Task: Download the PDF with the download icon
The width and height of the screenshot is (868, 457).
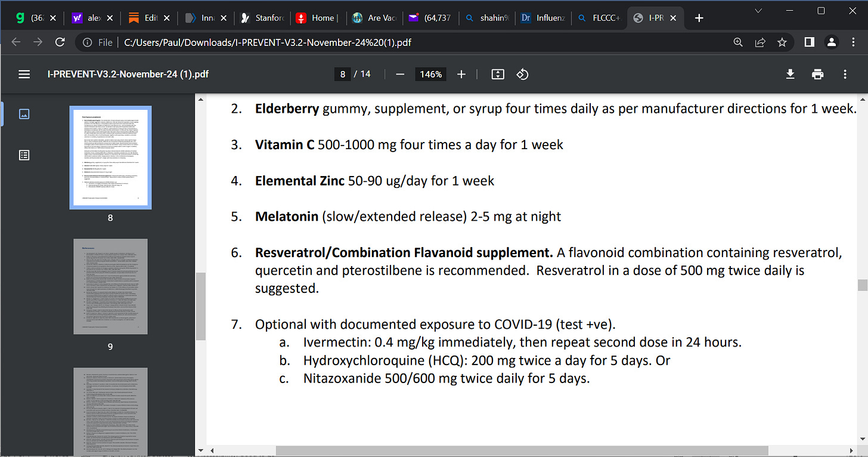Action: click(790, 74)
